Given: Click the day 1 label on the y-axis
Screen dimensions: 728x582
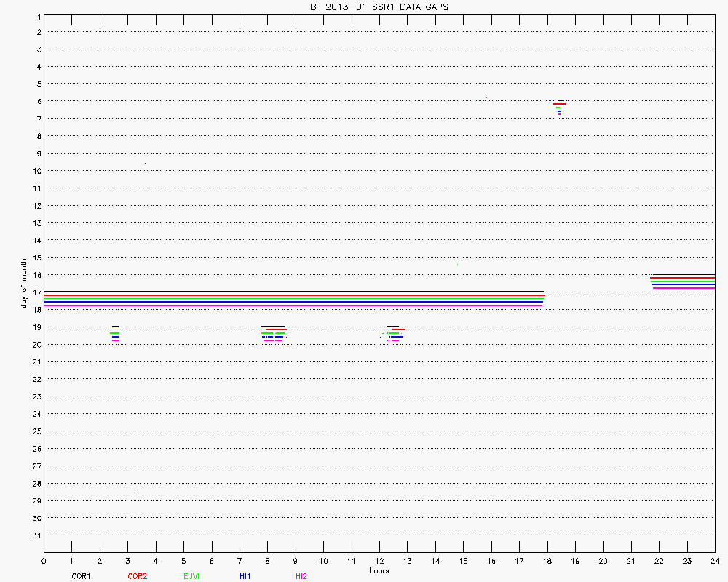Looking at the screenshot, I should tap(38, 15).
